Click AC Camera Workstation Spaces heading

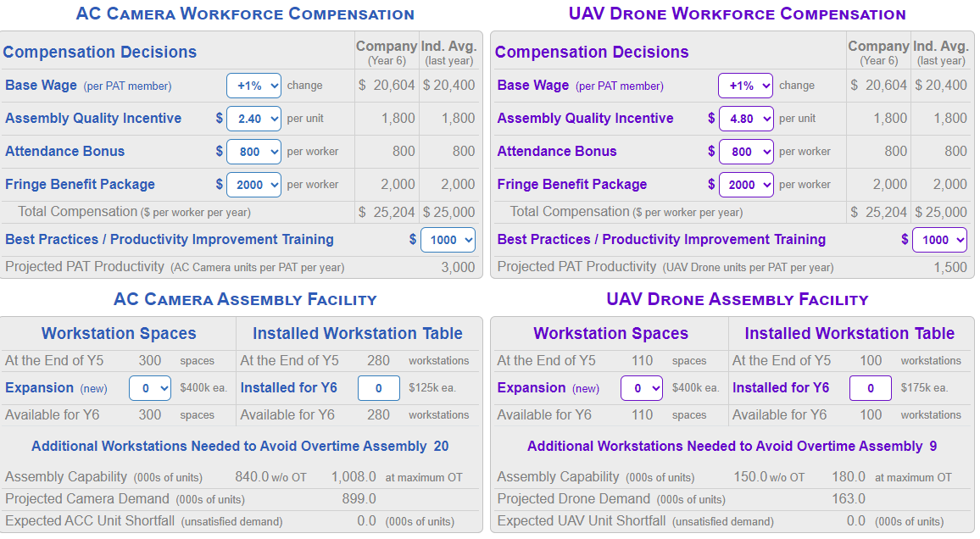[119, 334]
